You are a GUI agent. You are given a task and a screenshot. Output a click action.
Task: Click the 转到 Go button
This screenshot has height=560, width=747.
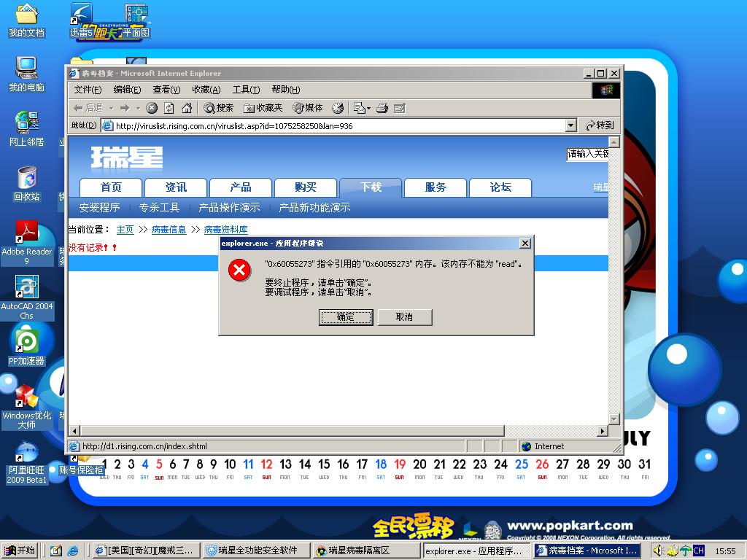[600, 125]
